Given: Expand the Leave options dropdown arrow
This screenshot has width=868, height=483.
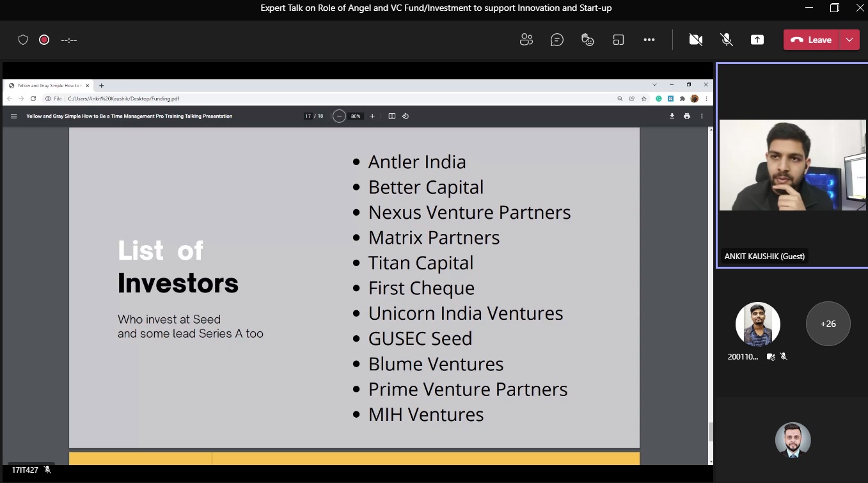Looking at the screenshot, I should pyautogui.click(x=849, y=40).
